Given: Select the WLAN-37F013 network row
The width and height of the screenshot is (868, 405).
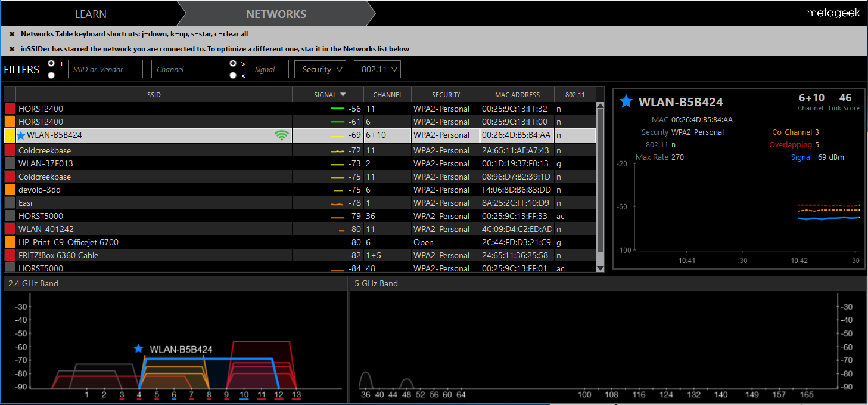Looking at the screenshot, I should point(300,163).
